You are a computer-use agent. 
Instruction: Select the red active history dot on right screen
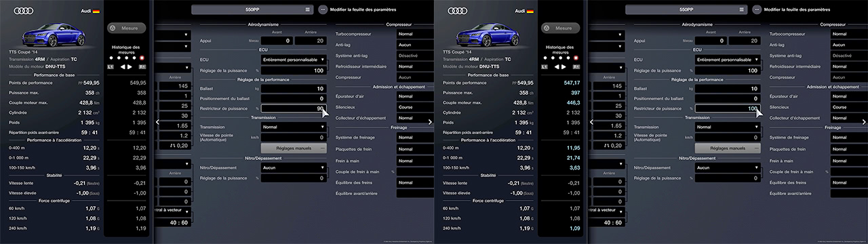tap(575, 58)
